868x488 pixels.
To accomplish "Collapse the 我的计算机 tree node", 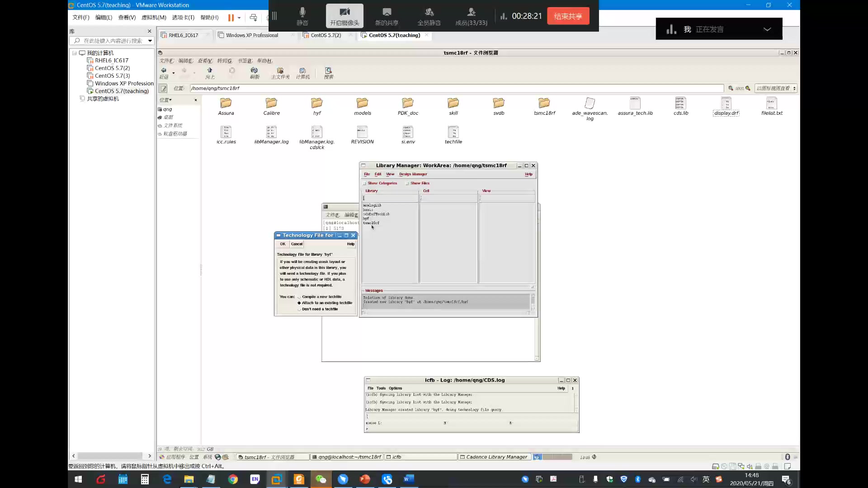I will tap(75, 53).
